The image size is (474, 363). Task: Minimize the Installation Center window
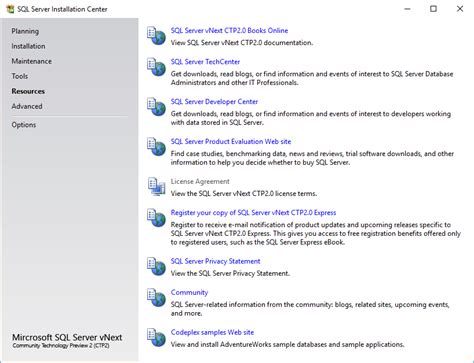pyautogui.click(x=407, y=9)
